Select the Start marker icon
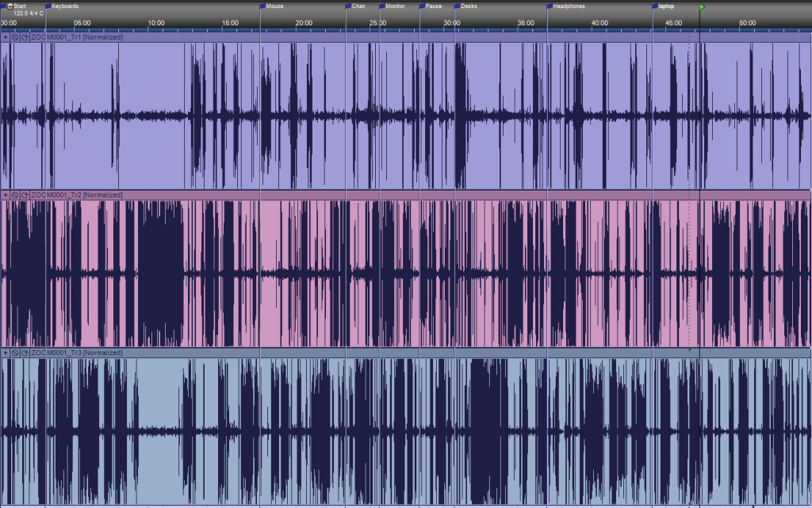This screenshot has width=812, height=508. click(x=10, y=6)
